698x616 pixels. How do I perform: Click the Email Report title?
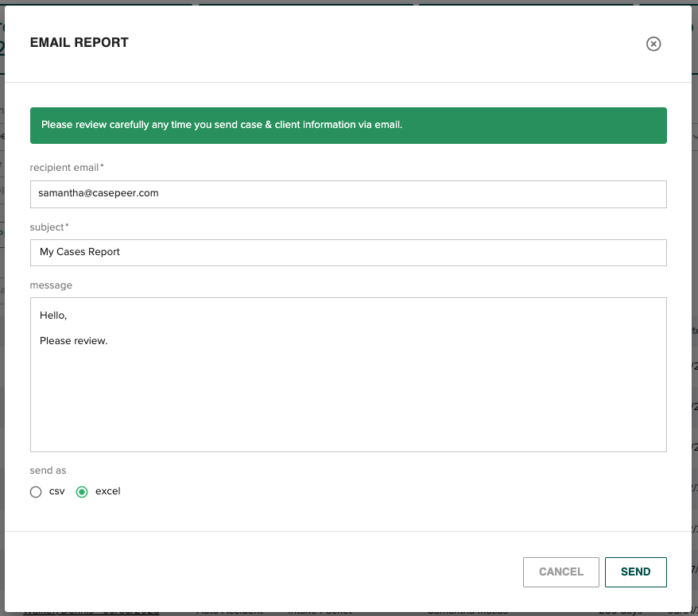pos(79,42)
